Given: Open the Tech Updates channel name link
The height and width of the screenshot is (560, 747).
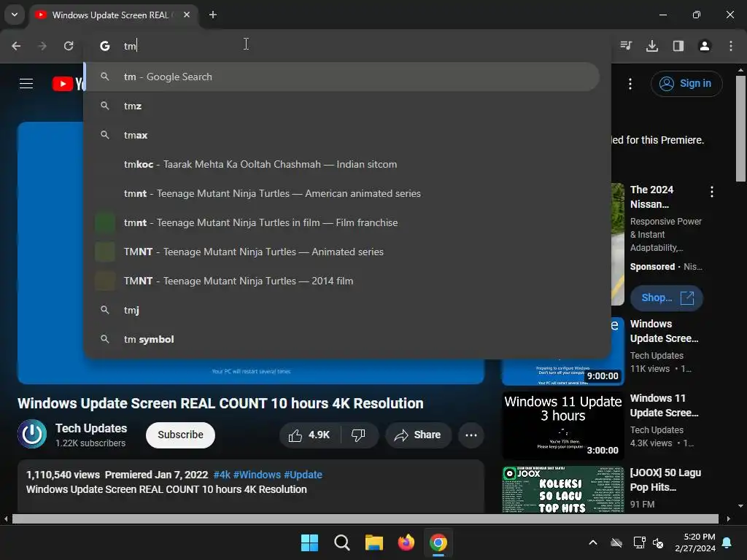Looking at the screenshot, I should 91,428.
